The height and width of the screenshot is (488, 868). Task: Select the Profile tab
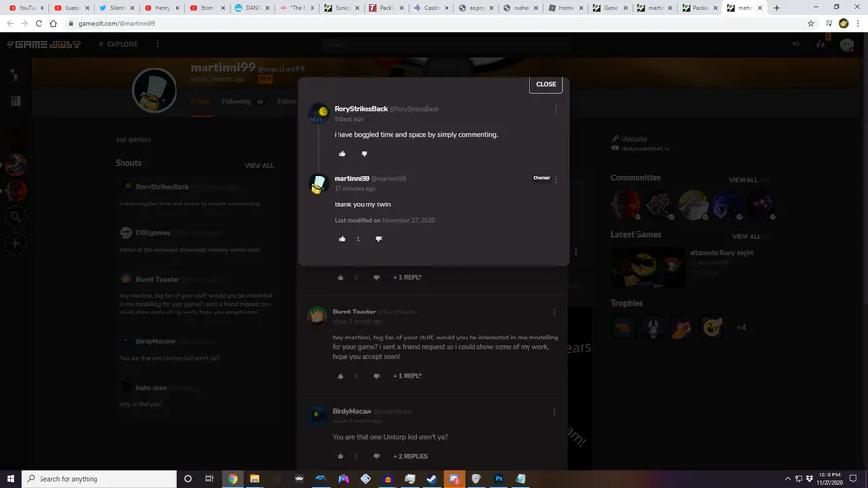click(x=201, y=102)
